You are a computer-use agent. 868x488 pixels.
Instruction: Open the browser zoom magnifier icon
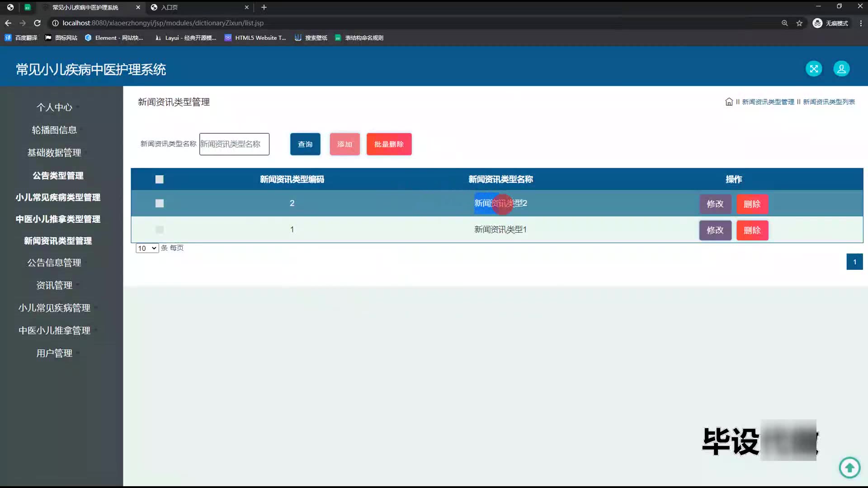pos(785,23)
